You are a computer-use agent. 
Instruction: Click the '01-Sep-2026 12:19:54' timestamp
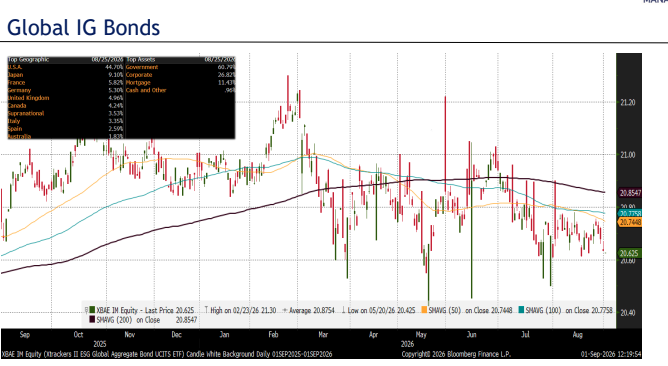click(611, 354)
